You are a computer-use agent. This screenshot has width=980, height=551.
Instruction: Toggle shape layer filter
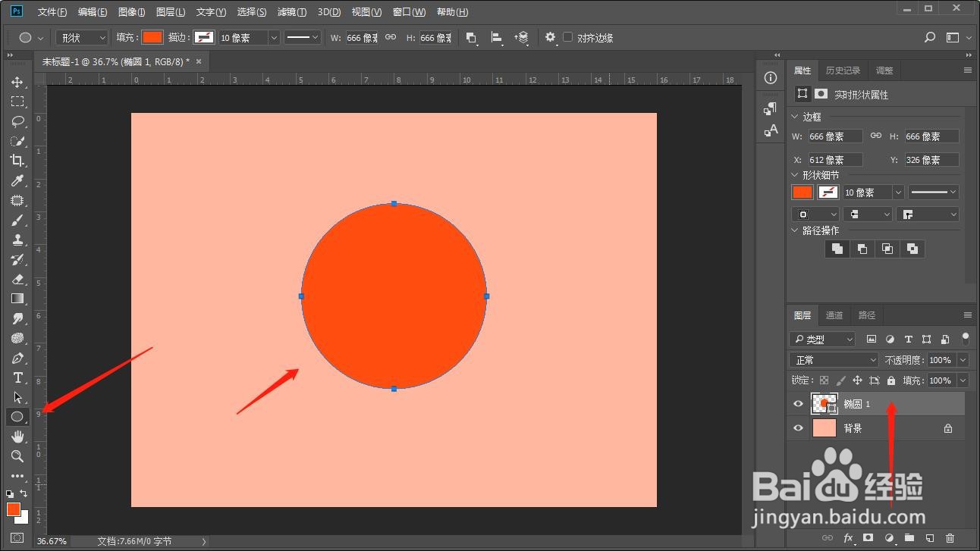pos(926,339)
